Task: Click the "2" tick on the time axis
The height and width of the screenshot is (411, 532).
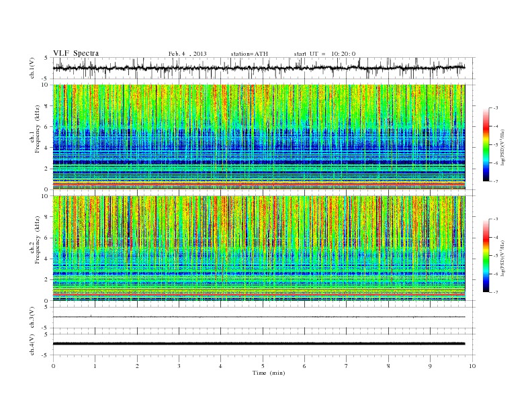Action: point(137,366)
